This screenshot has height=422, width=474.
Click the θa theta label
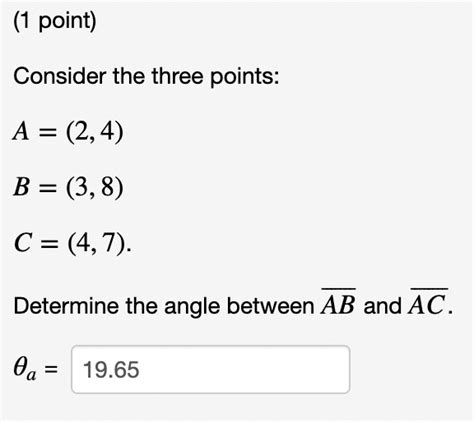pos(25,370)
